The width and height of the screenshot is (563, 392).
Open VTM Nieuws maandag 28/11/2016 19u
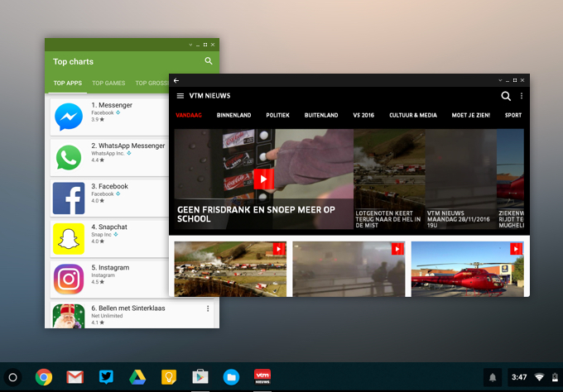coord(461,179)
